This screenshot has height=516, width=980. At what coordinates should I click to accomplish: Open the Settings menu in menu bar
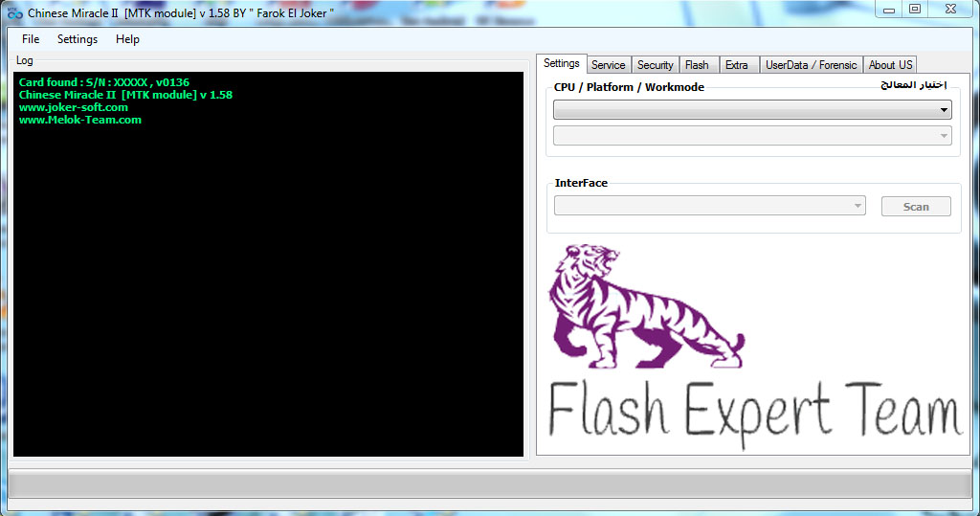(78, 39)
